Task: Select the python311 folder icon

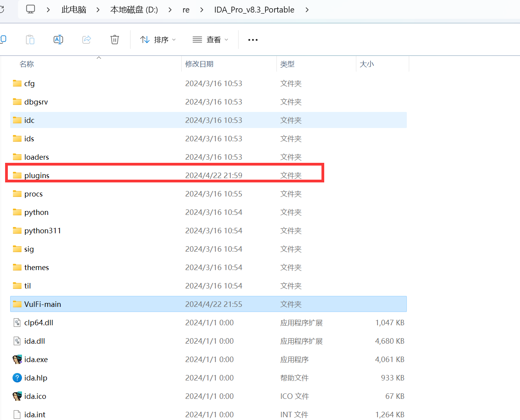Action: 17,231
